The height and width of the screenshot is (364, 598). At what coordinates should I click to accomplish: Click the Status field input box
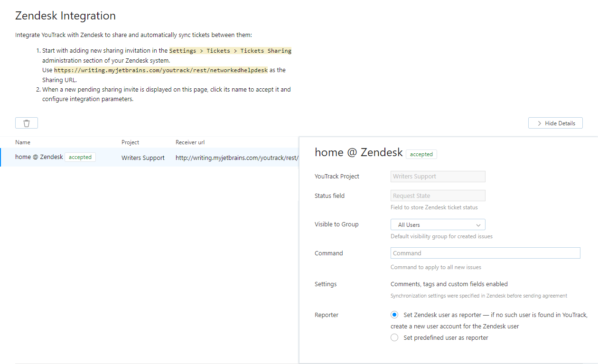(437, 195)
